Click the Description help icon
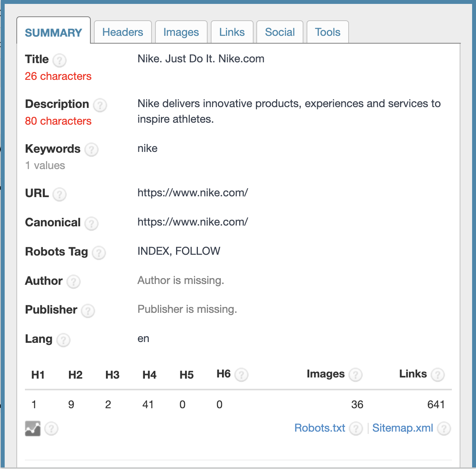Image resolution: width=476 pixels, height=469 pixels. coord(100,105)
